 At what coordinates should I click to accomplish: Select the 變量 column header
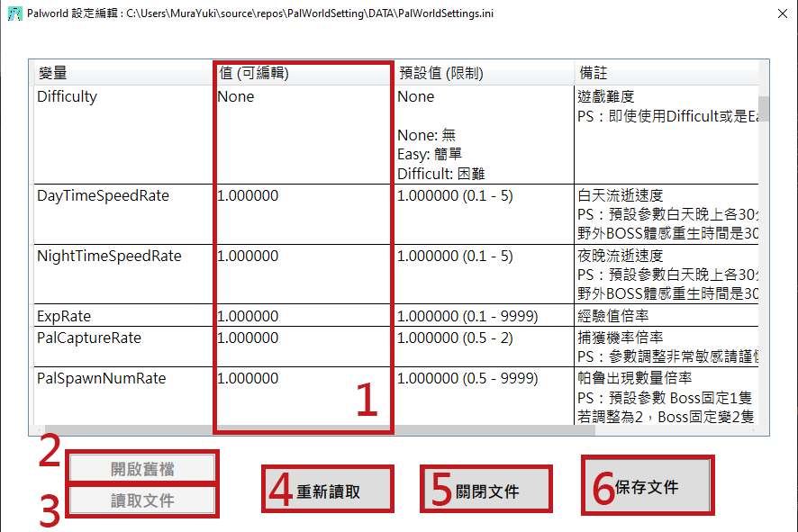[x=122, y=73]
